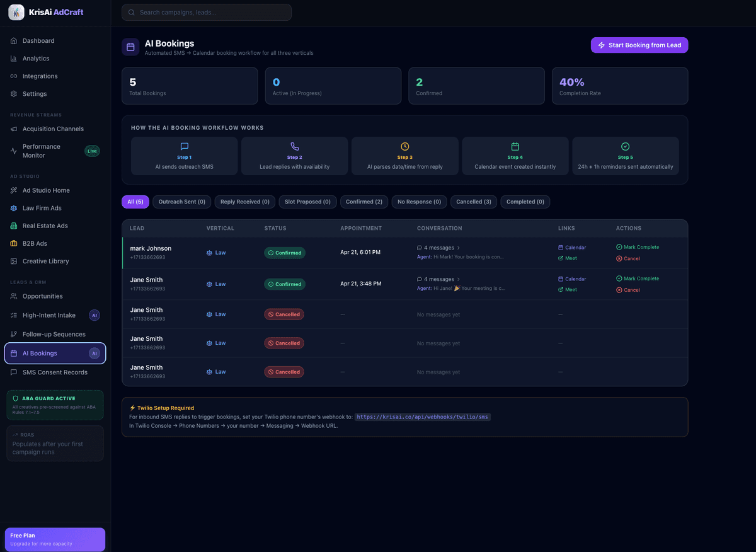
Task: Click the Acquisition Channels megaphone icon
Action: 14,129
